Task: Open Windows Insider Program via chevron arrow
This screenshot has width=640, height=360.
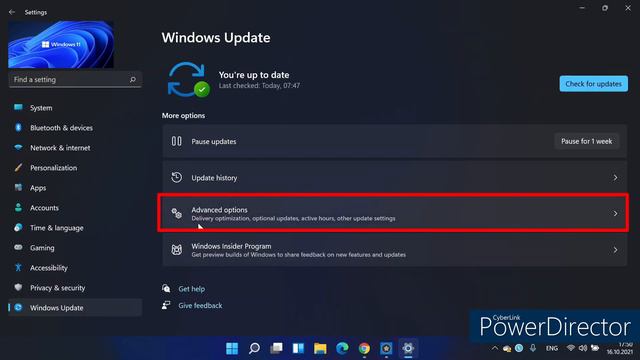Action: 615,250
